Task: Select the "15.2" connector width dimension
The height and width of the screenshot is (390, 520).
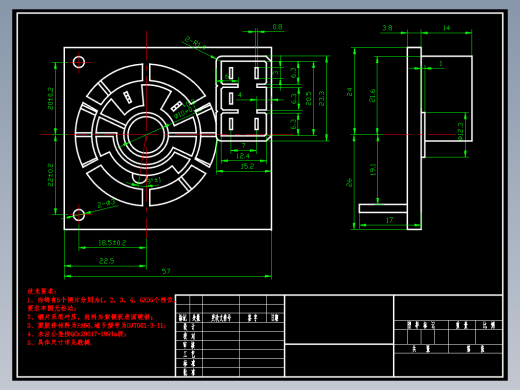Action: (247, 166)
